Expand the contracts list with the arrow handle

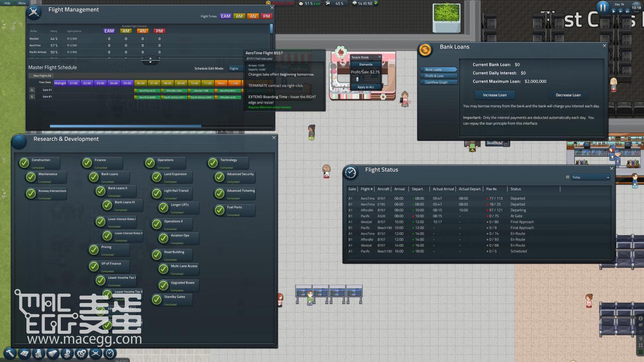(x=150, y=60)
